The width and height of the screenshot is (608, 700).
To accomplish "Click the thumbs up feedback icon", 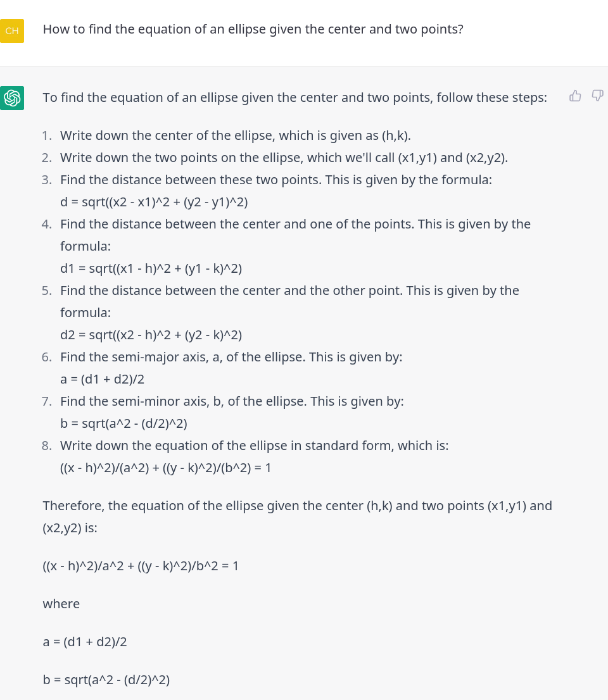I will pyautogui.click(x=575, y=96).
